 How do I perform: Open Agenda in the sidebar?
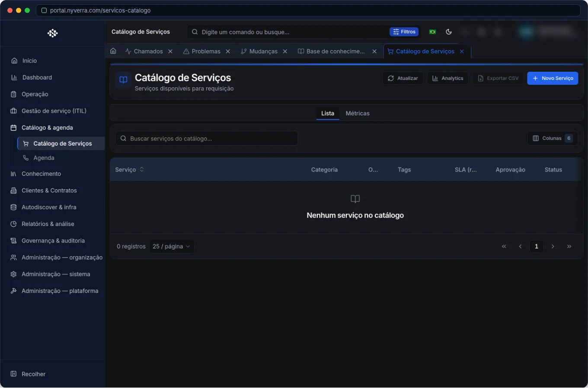point(61,158)
